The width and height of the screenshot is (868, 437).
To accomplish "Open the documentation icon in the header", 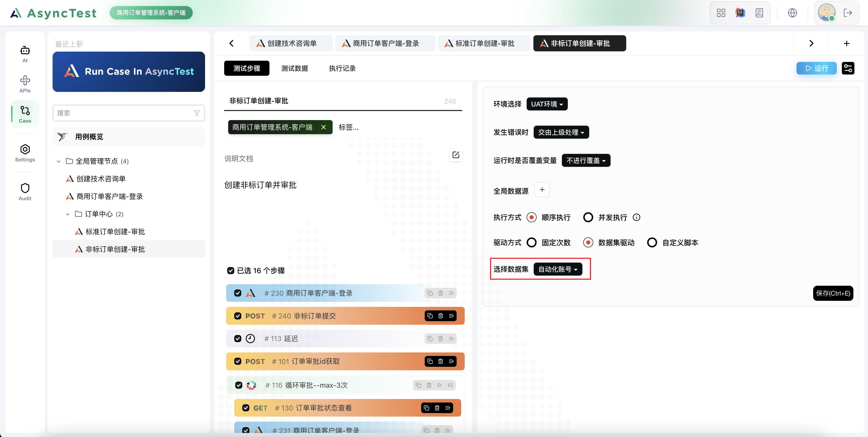I will [760, 13].
